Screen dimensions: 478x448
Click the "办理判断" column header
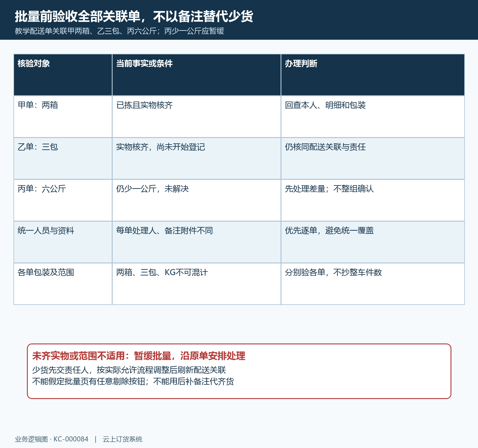click(x=373, y=75)
